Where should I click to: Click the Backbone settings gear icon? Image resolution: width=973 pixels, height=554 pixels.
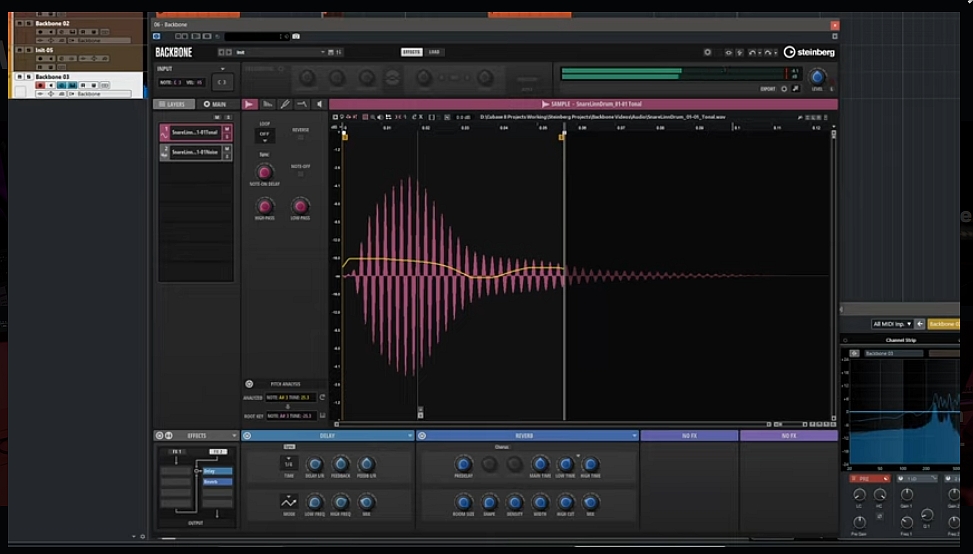707,52
